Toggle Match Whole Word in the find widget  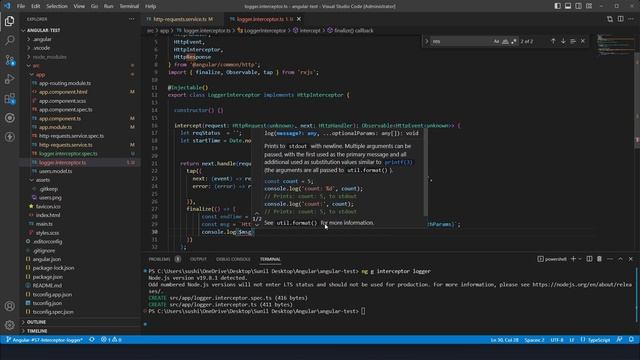(505, 41)
